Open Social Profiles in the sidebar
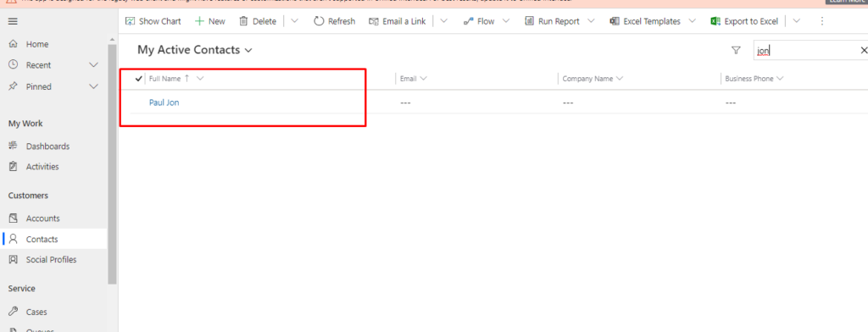The image size is (868, 332). tap(51, 260)
